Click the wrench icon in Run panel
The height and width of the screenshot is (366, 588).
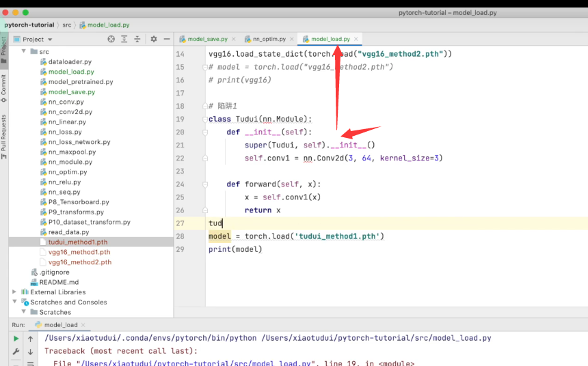[x=16, y=352]
